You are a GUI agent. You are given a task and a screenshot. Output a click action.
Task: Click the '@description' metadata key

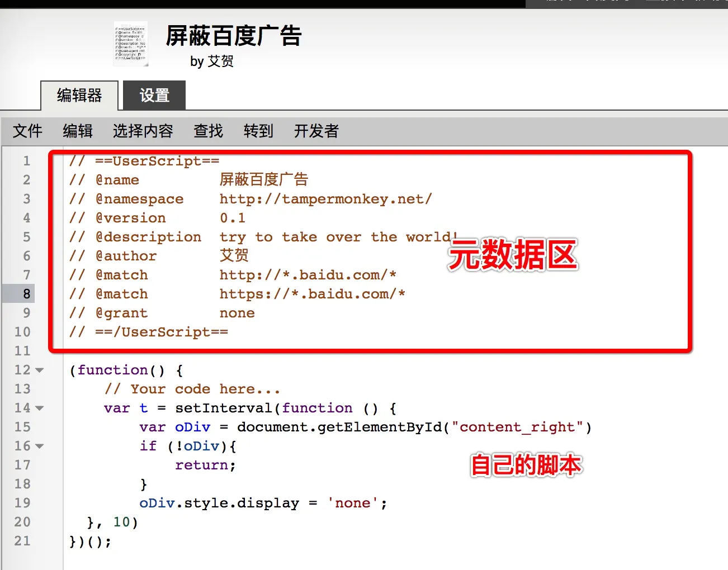(148, 237)
